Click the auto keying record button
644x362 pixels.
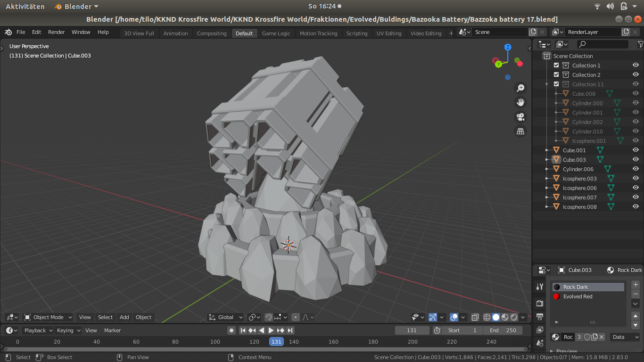coord(231,330)
